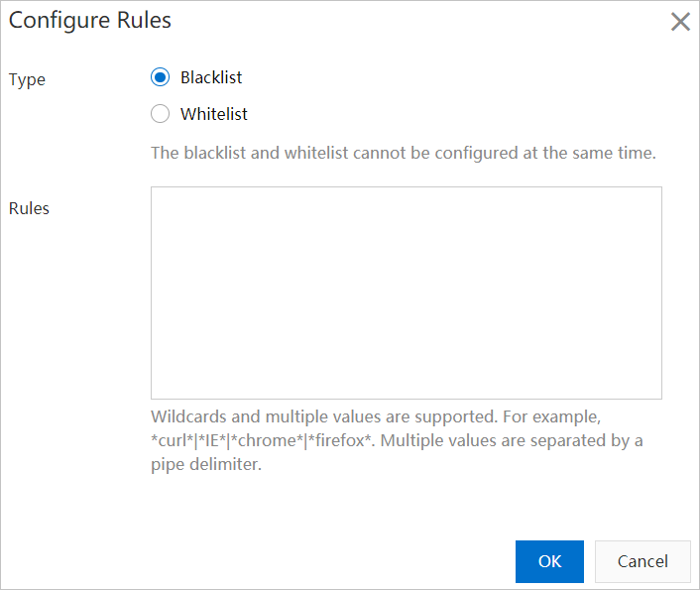This screenshot has width=700, height=590.
Task: Click the wildcards support hint text
Action: click(x=376, y=416)
